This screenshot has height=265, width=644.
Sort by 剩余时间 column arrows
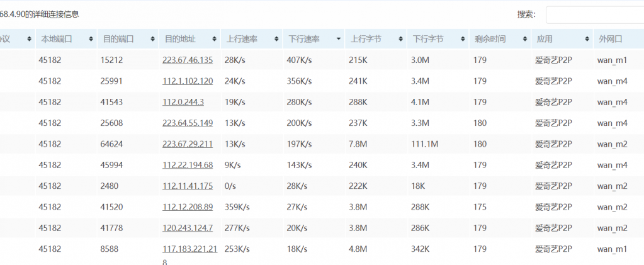(x=524, y=39)
